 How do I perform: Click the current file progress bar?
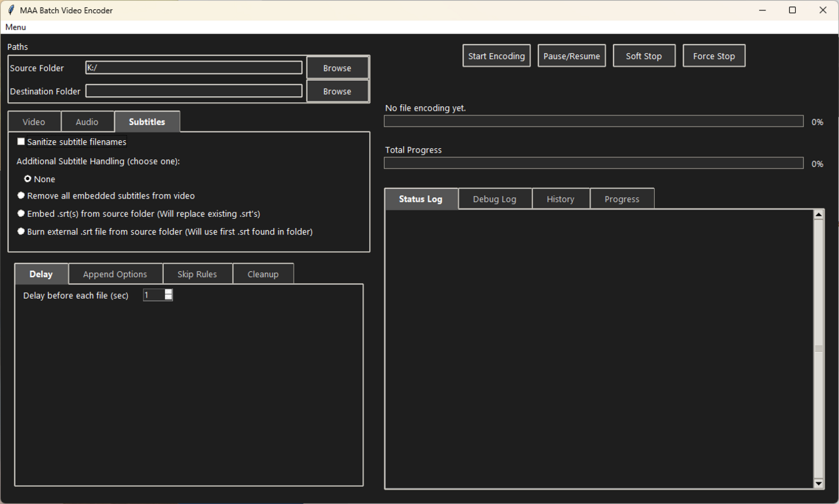[594, 121]
